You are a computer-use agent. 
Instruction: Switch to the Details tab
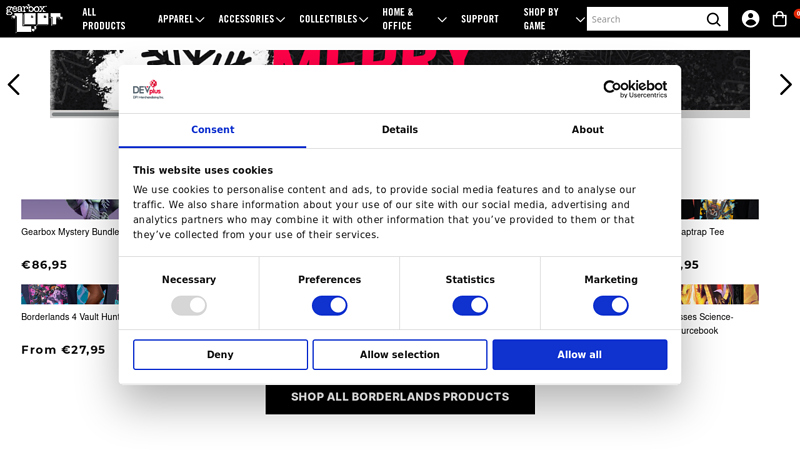coord(400,130)
